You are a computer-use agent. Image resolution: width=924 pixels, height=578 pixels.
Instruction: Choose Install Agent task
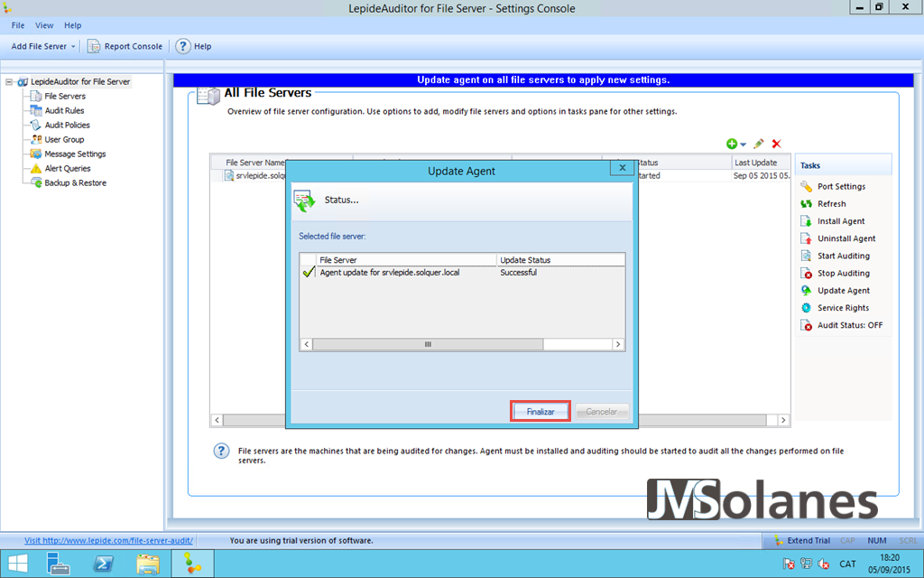pos(841,221)
